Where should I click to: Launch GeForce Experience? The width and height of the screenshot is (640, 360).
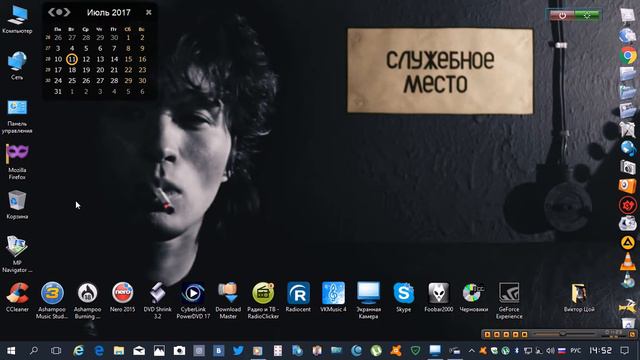509,300
